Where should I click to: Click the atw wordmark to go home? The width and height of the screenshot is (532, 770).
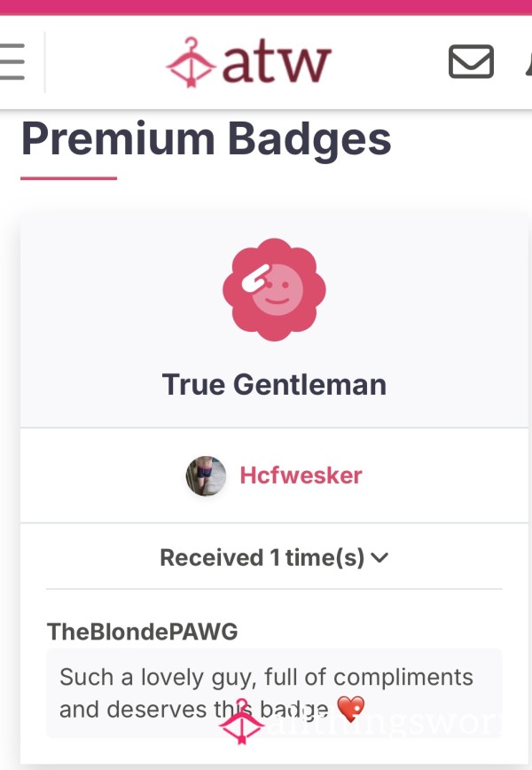(x=277, y=63)
